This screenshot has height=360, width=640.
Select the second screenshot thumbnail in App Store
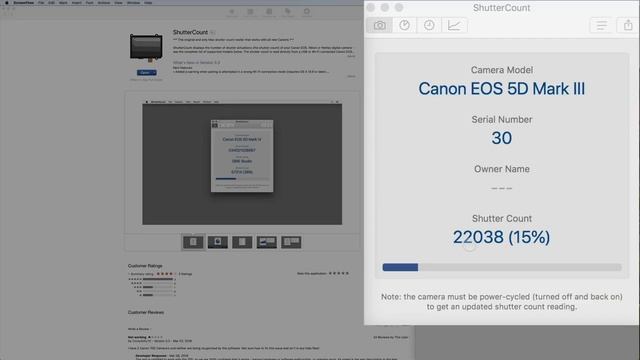218,242
